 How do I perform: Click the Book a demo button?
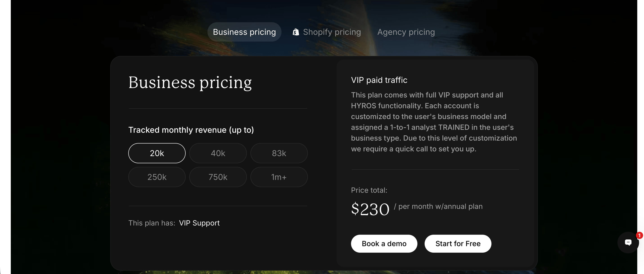pyautogui.click(x=384, y=243)
